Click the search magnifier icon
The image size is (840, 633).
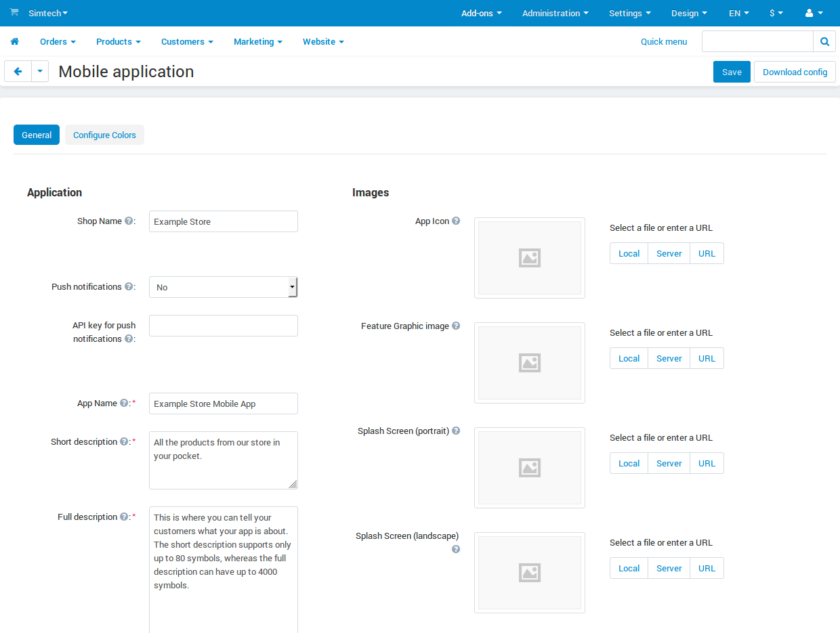tap(824, 41)
